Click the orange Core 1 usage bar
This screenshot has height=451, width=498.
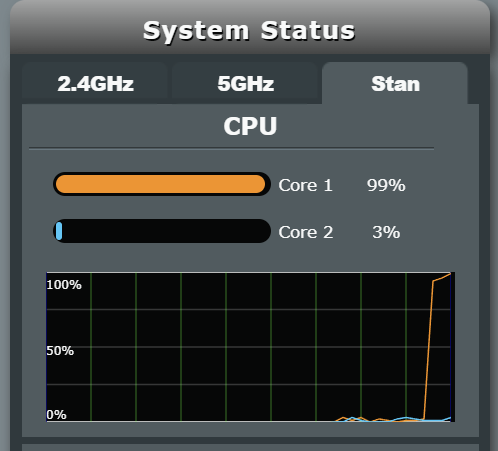point(160,184)
